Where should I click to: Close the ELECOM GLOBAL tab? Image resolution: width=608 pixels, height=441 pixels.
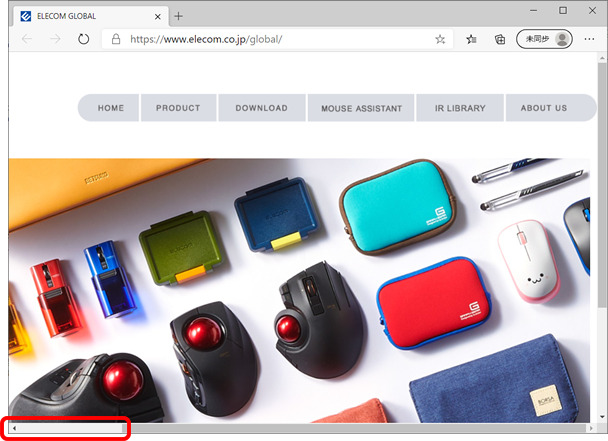[157, 17]
